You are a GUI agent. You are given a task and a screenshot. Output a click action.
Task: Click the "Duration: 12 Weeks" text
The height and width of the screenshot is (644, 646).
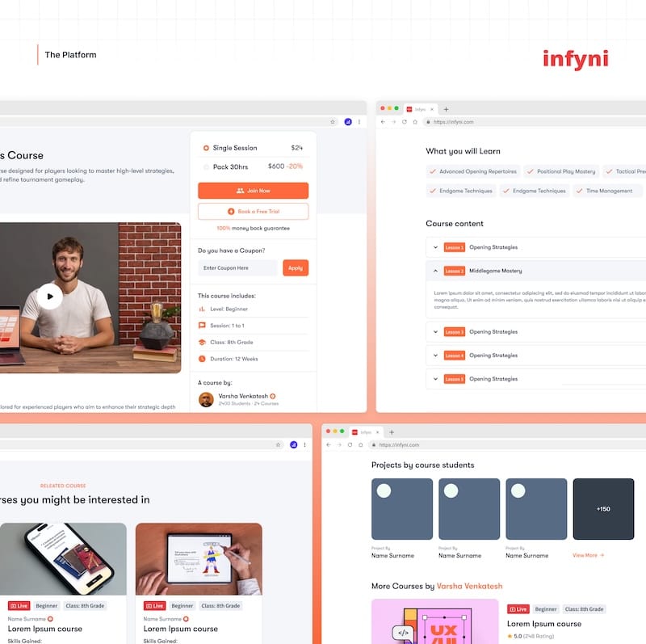(234, 359)
